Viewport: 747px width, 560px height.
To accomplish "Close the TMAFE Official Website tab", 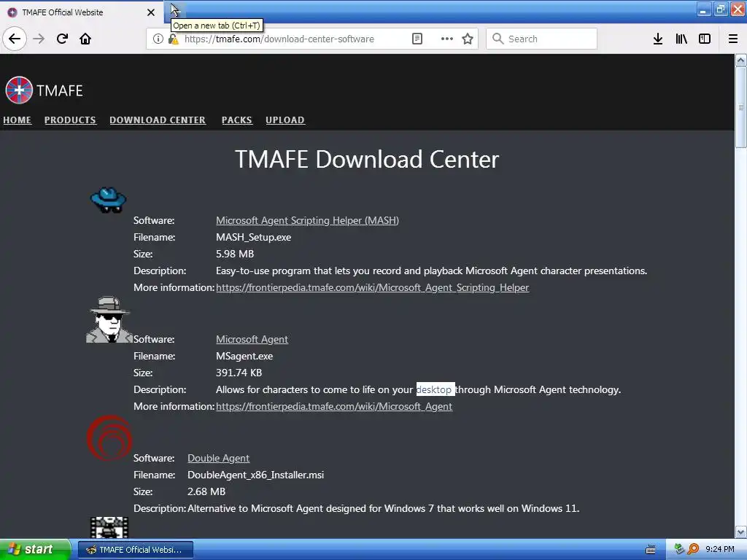I will [151, 12].
